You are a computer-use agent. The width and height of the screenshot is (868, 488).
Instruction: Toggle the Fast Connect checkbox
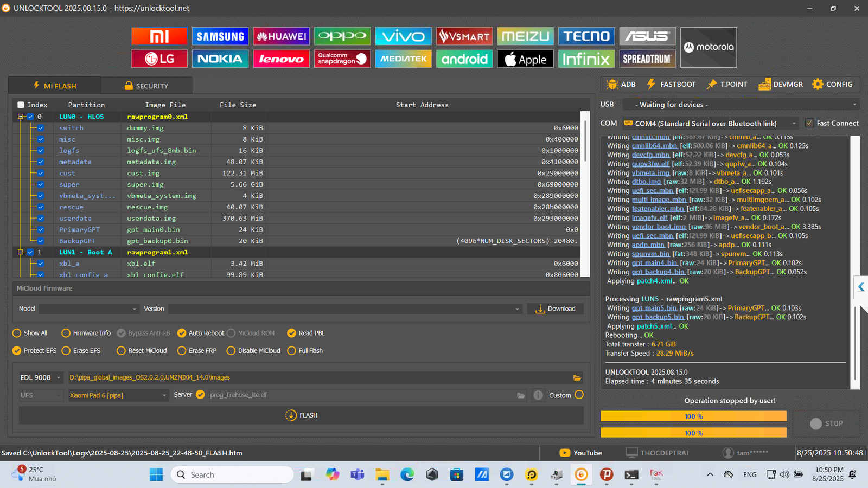809,123
